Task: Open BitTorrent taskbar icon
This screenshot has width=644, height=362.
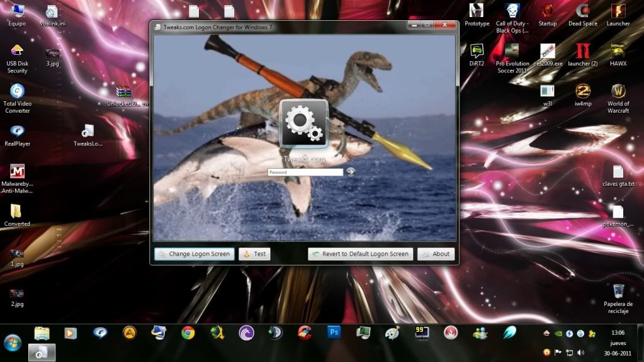Action: 246,333
